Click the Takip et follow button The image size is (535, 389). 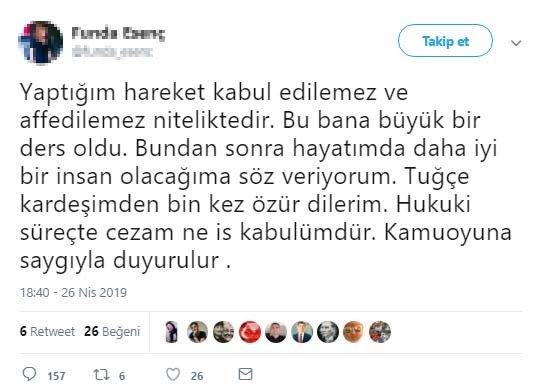[445, 41]
